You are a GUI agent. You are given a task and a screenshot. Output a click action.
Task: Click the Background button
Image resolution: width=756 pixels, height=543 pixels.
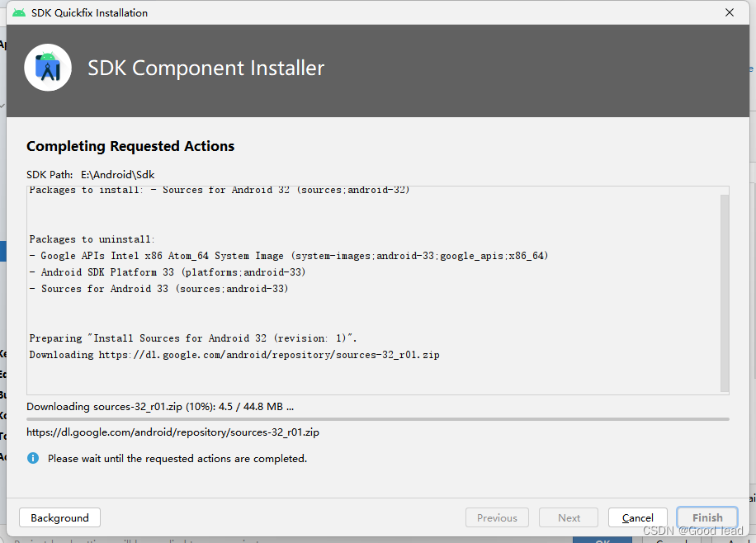[59, 517]
